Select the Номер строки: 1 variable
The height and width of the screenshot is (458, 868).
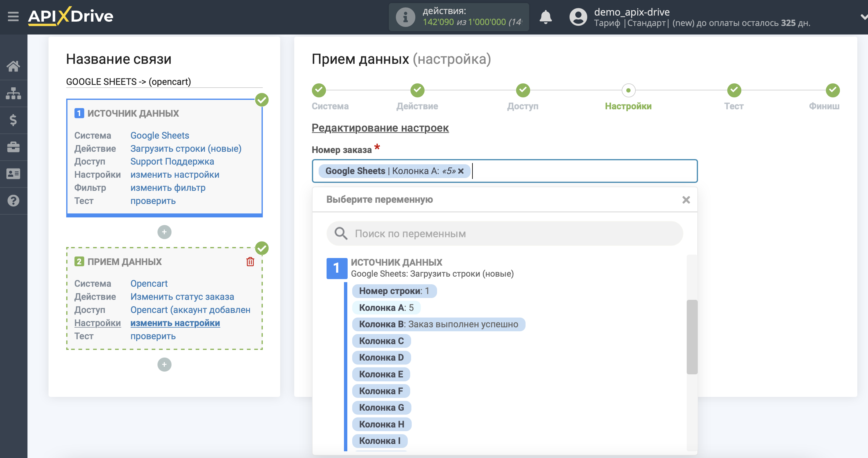(394, 291)
